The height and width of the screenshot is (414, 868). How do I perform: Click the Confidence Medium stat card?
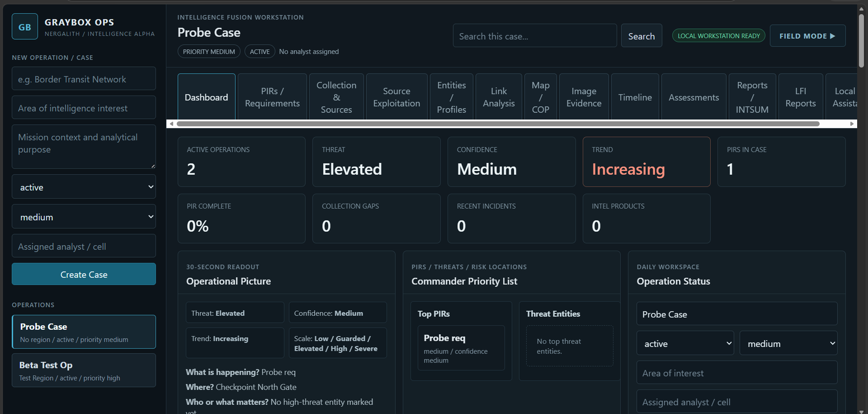[x=511, y=162]
